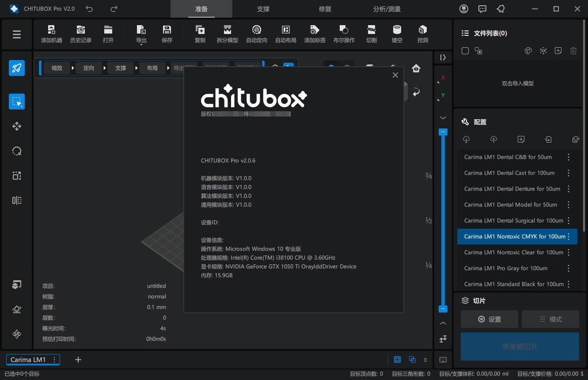Click the 模式 mode button
The width and height of the screenshot is (588, 380).
[550, 319]
